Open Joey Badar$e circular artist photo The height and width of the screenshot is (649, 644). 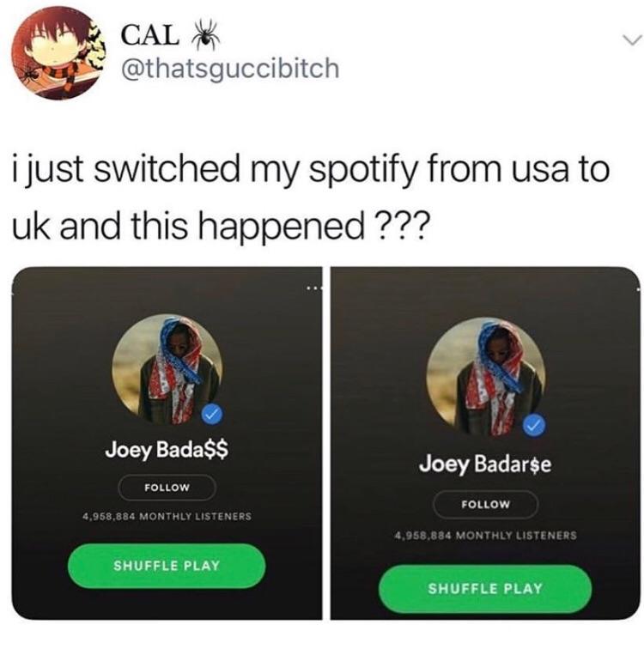pos(486,376)
